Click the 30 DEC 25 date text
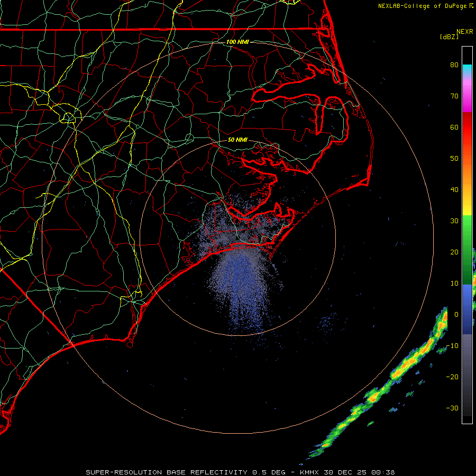The height and width of the screenshot is (476, 476). 346,472
